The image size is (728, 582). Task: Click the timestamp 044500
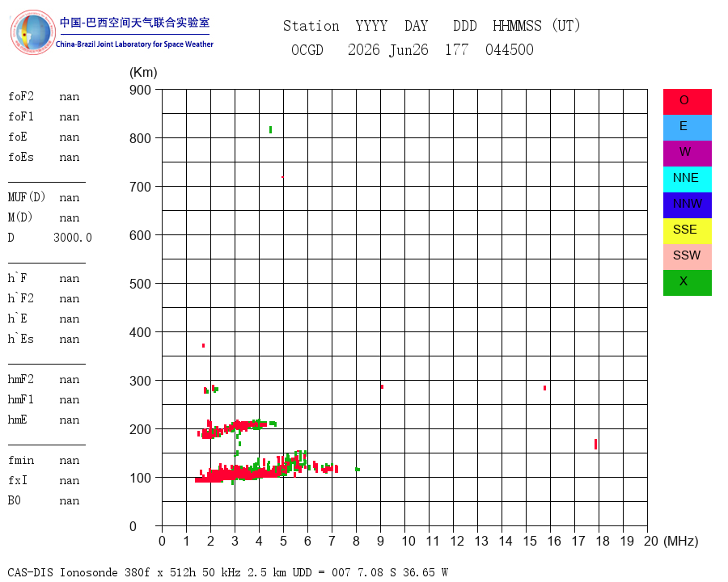tap(510, 49)
